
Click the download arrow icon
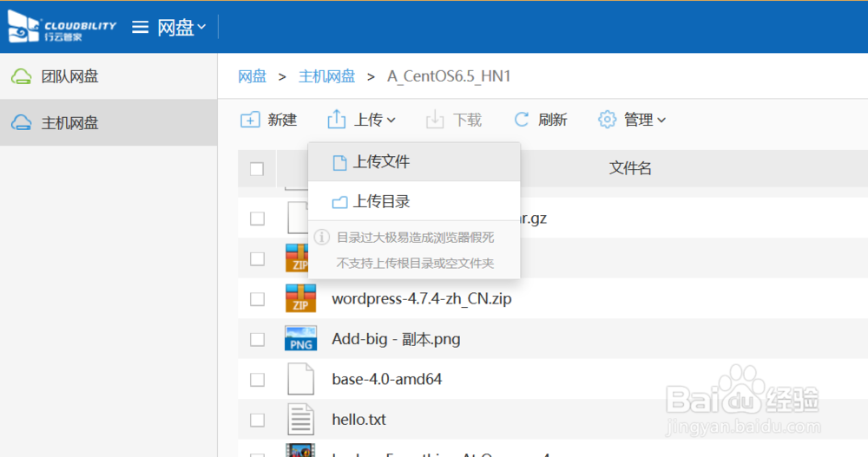(435, 120)
